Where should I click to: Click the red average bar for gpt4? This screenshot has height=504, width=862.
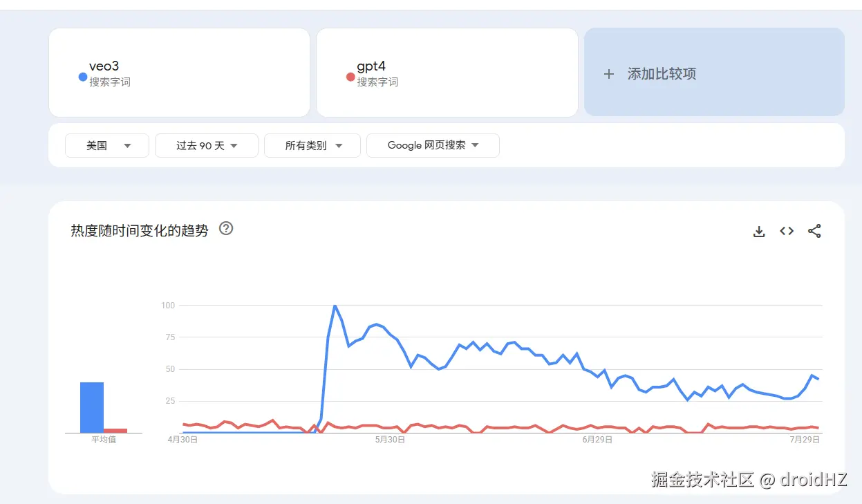click(115, 431)
